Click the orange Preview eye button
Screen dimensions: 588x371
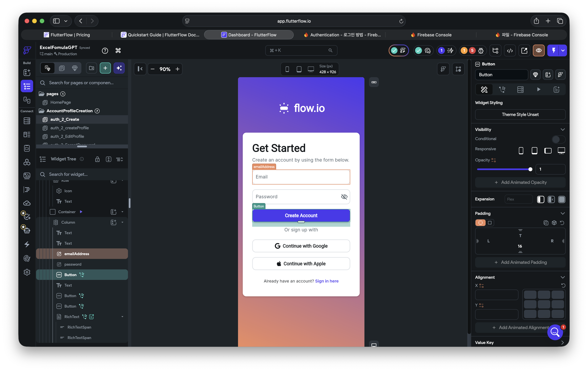point(539,50)
